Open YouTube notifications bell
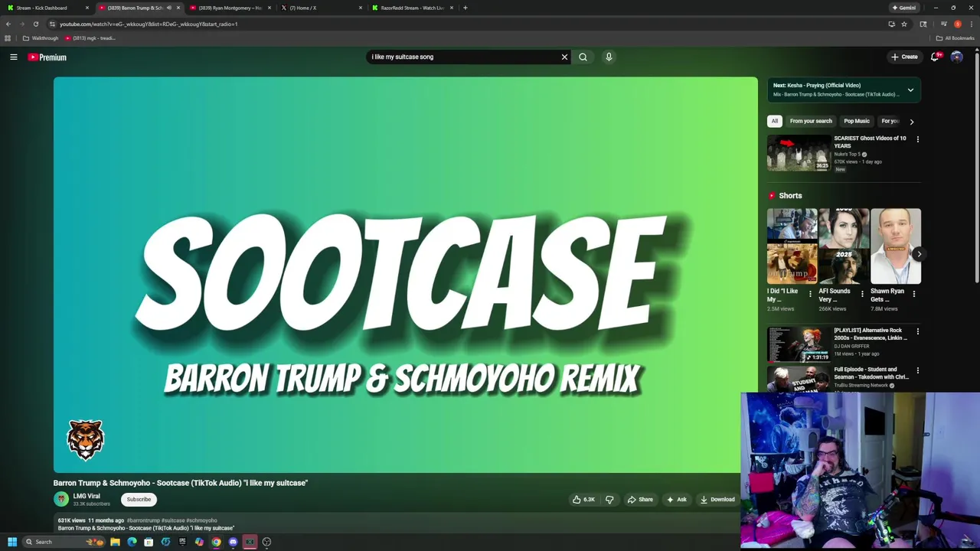Viewport: 980px width, 551px height. click(935, 57)
